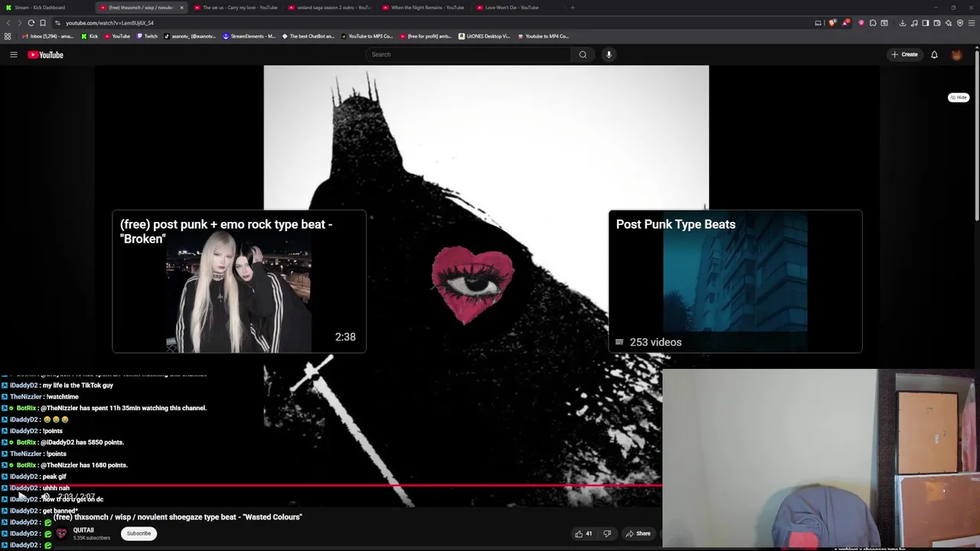This screenshot has height=551, width=980.
Task: Click the video player play button
Action: [21, 497]
